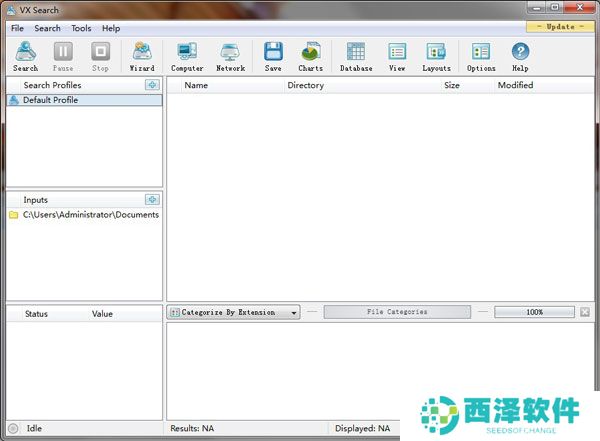Viewport: 600px width, 441px height.
Task: Click the 'Displayed: NA' status text
Action: (x=362, y=428)
